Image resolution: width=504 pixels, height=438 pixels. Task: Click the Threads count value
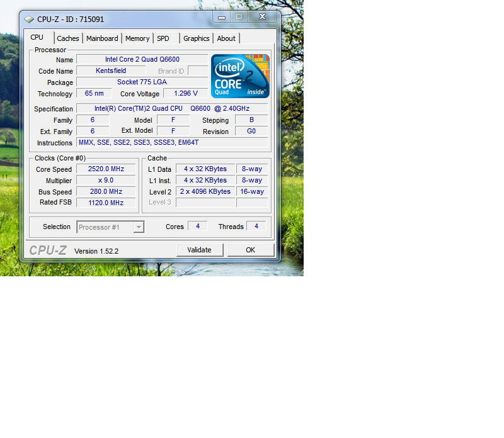click(x=256, y=226)
